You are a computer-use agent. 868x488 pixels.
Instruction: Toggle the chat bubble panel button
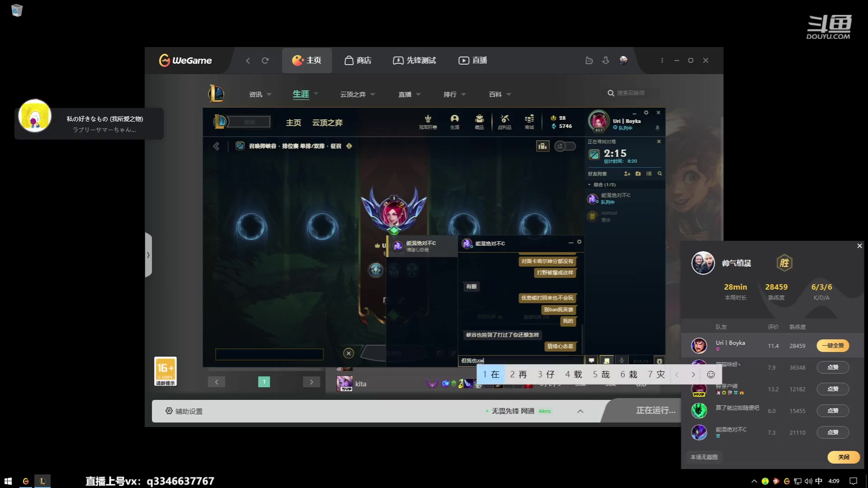pos(591,361)
